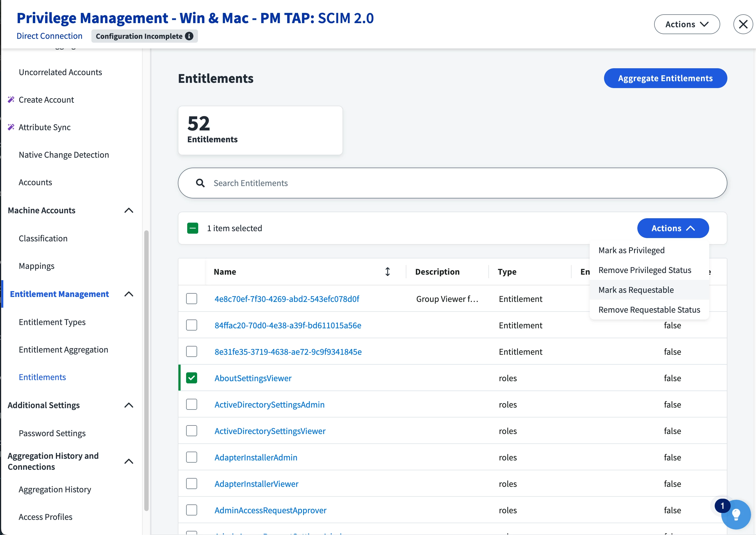The height and width of the screenshot is (535, 756).
Task: Click the sidebar vertical scrollbar
Action: point(146,371)
